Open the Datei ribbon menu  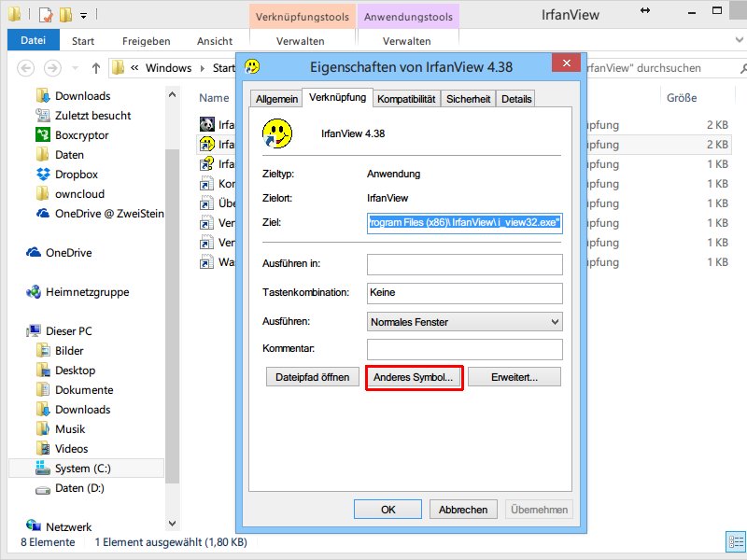click(x=34, y=40)
